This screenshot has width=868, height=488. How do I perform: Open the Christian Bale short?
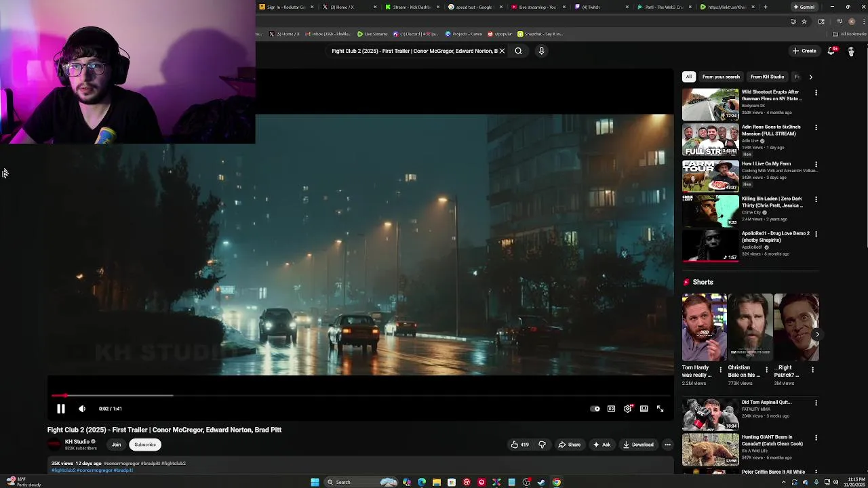pyautogui.click(x=750, y=327)
